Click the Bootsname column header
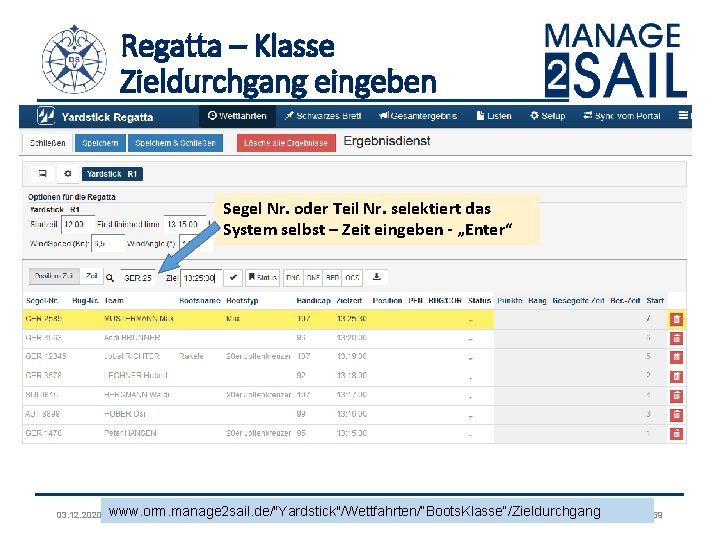The image size is (720, 540). point(200,301)
